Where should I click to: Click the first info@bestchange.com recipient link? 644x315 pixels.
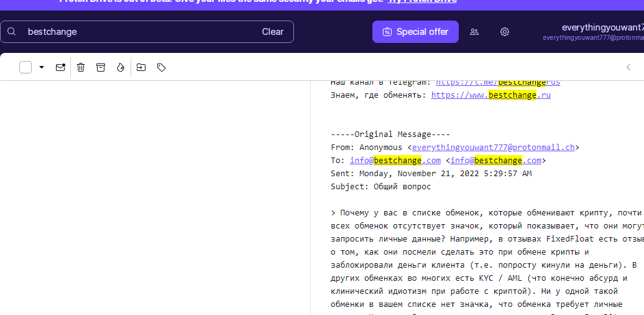(395, 161)
